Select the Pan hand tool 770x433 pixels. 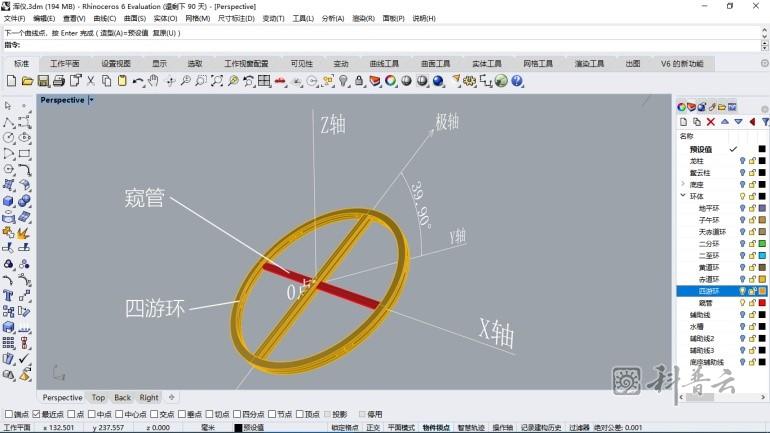pyautogui.click(x=154, y=81)
